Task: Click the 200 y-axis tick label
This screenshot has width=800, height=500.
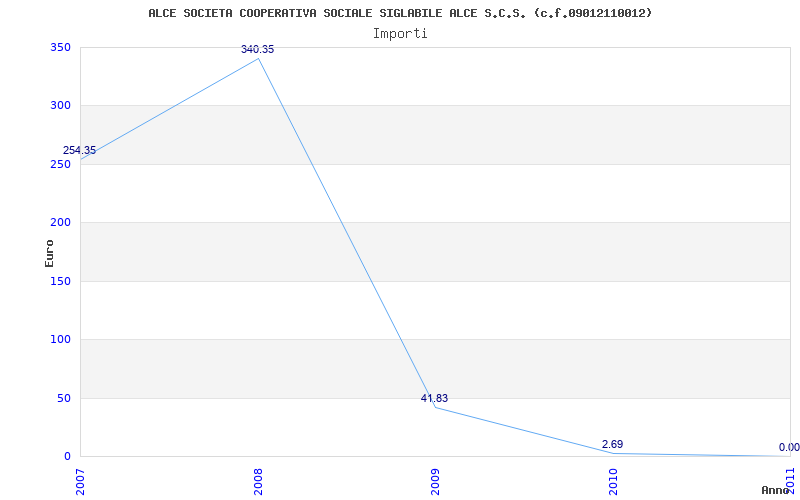Action: tap(60, 222)
